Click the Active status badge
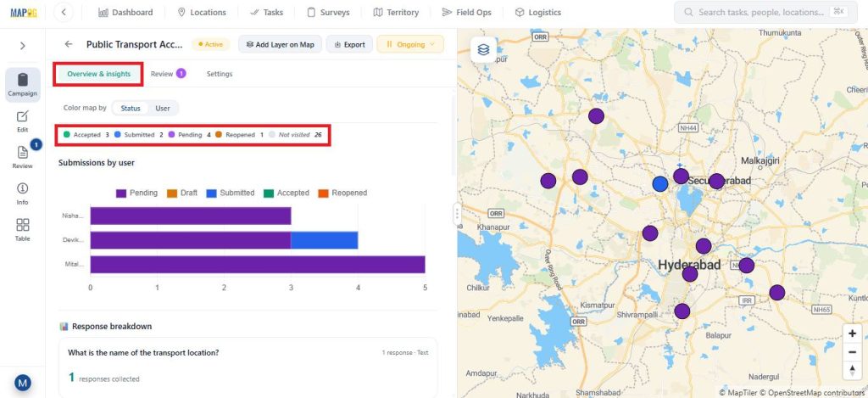The width and height of the screenshot is (868, 398). [210, 44]
